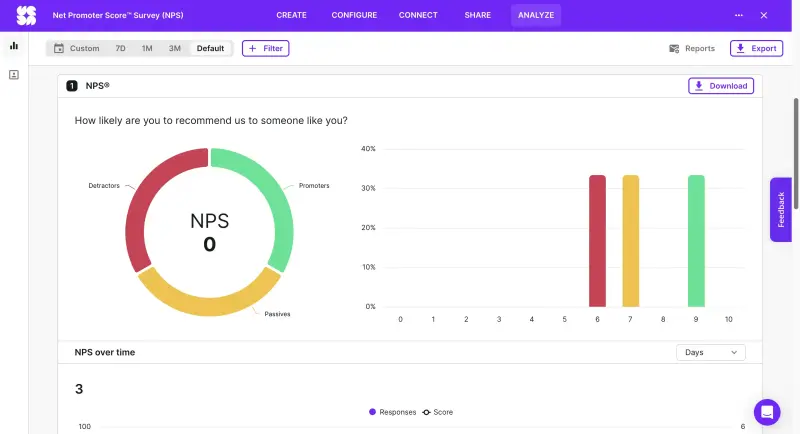
Task: Open the chat support bubble
Action: click(767, 412)
